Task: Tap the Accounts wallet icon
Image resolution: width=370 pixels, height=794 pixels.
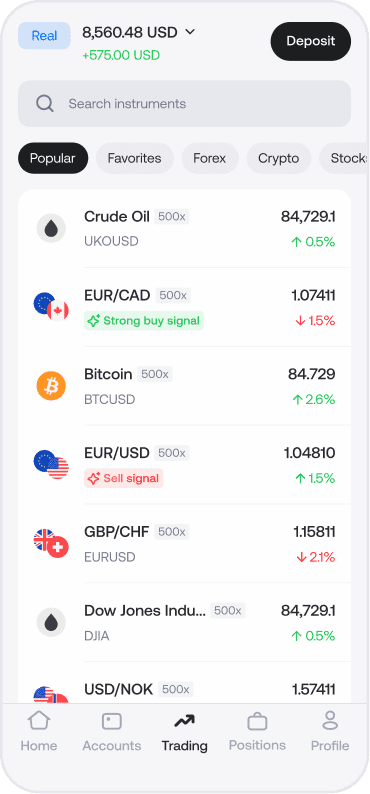Action: [x=112, y=721]
